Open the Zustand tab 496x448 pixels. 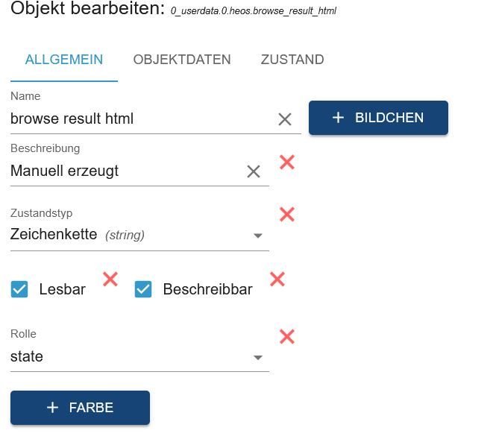292,60
